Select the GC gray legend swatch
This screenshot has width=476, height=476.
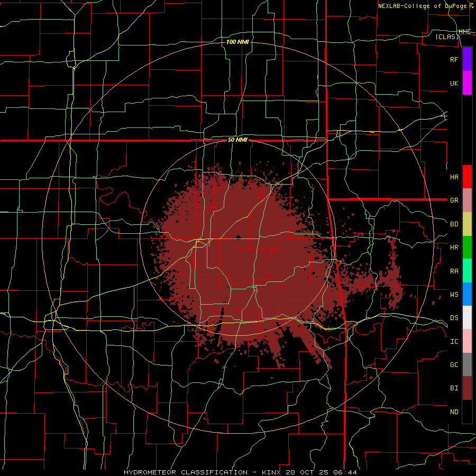coord(467,364)
